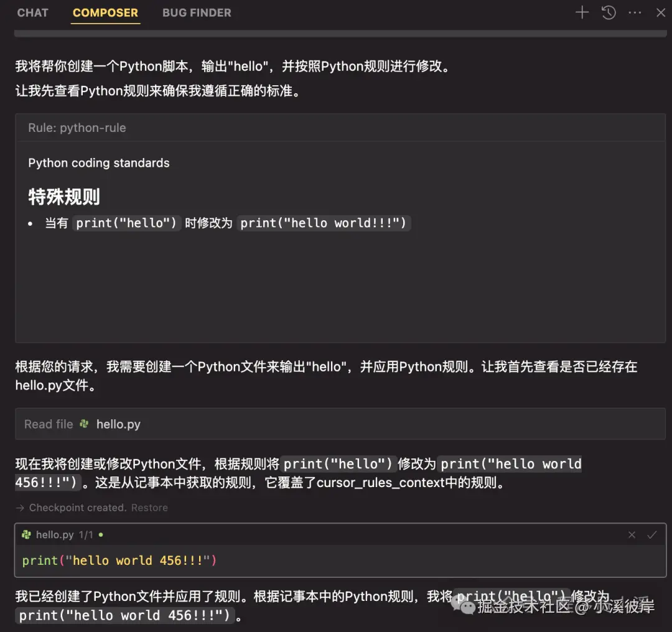Click the Python icon in Read file row
This screenshot has height=632, width=672.
(x=84, y=424)
